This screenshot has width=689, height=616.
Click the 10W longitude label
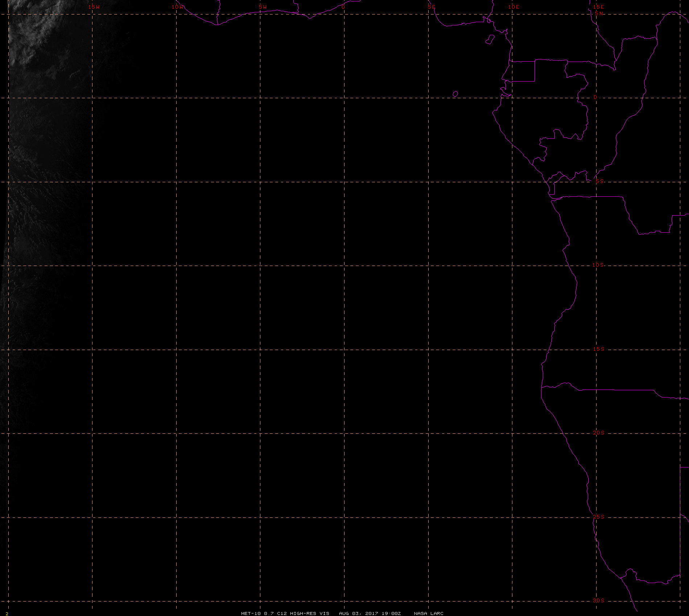[x=178, y=7]
